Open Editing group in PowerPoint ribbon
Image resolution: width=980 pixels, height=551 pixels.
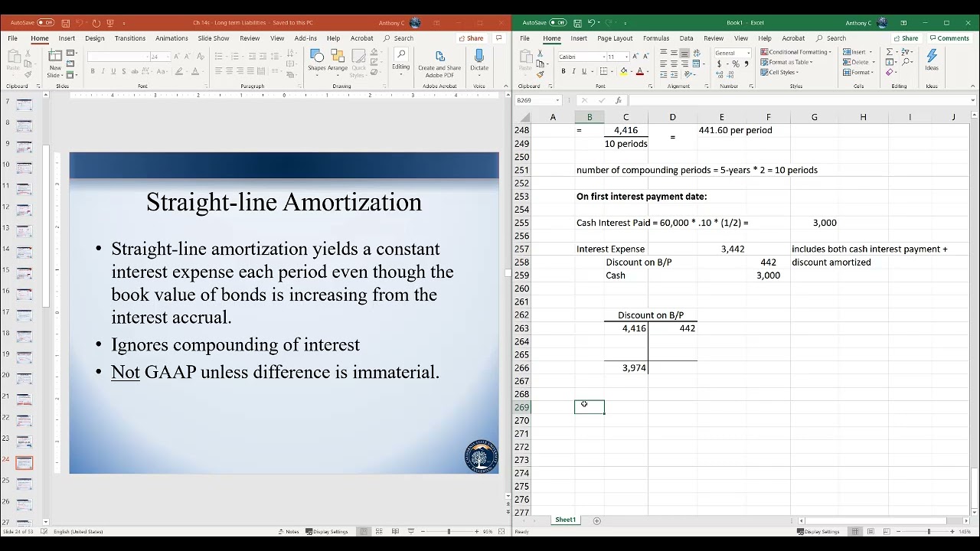click(401, 61)
